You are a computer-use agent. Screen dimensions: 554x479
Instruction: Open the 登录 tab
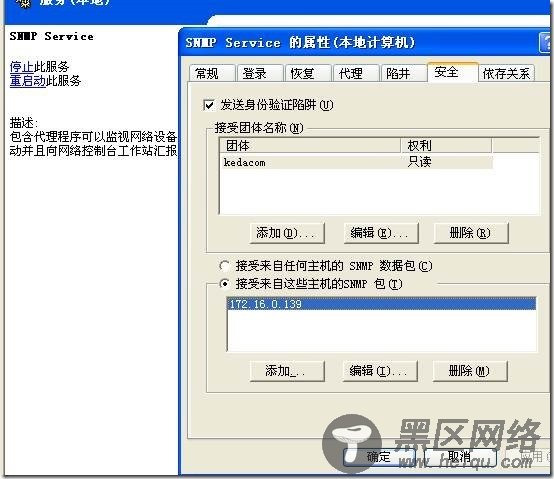point(260,73)
